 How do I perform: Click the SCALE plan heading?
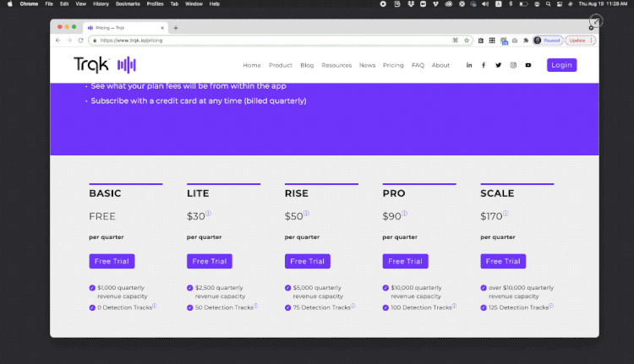tap(497, 193)
